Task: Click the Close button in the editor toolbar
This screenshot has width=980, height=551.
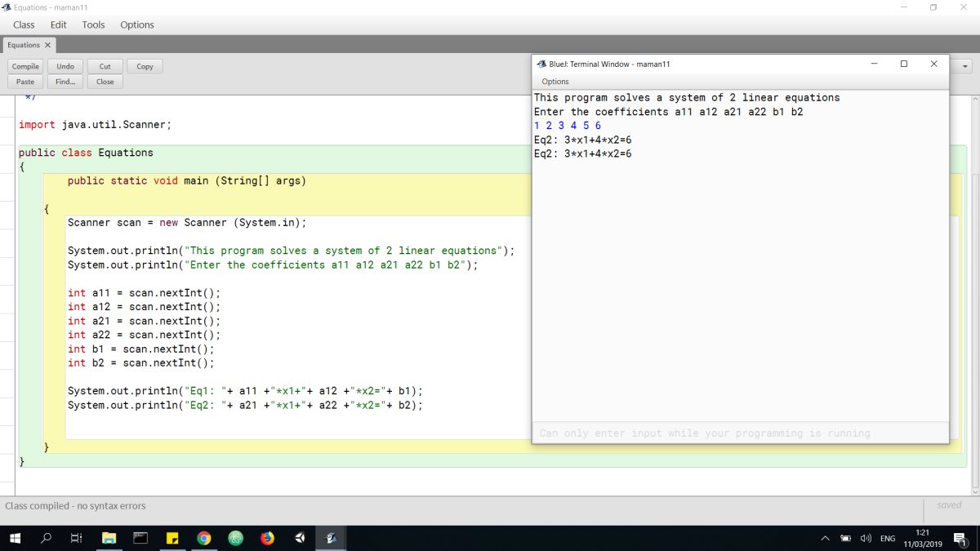Action: pyautogui.click(x=105, y=82)
